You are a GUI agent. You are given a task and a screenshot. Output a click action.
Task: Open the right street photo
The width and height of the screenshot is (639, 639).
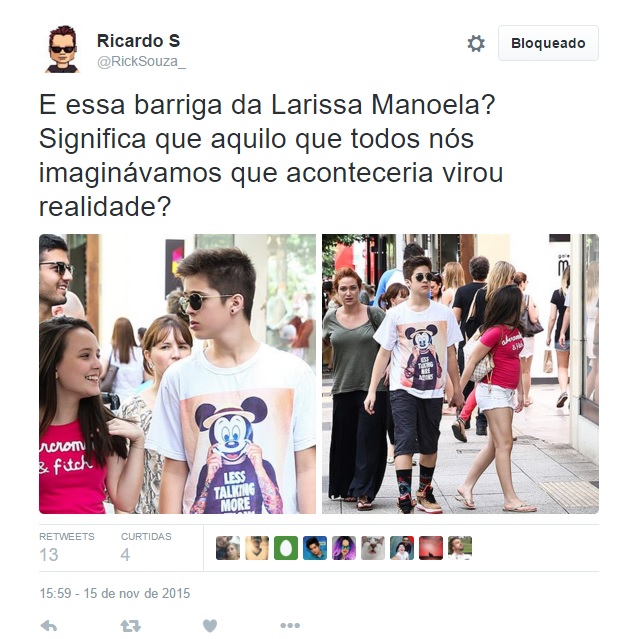point(460,374)
